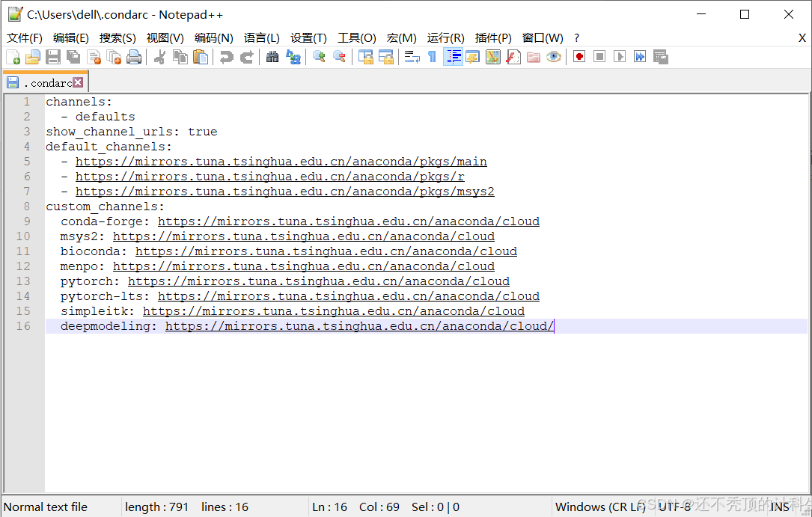
Task: Click the Open file folder icon
Action: pos(33,57)
